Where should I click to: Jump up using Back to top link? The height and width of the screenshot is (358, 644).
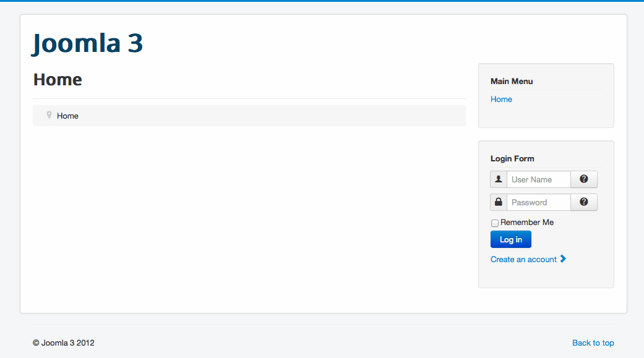point(593,343)
